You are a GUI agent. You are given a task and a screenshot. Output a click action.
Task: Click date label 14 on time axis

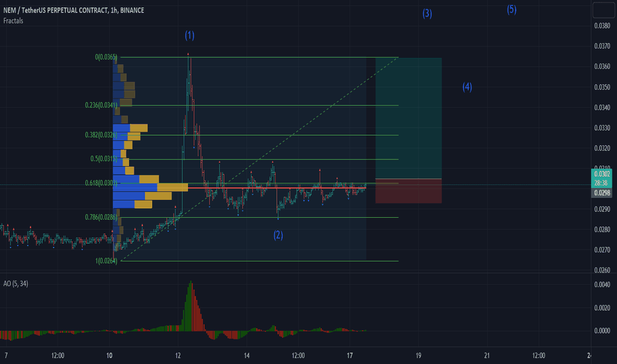[247, 356]
